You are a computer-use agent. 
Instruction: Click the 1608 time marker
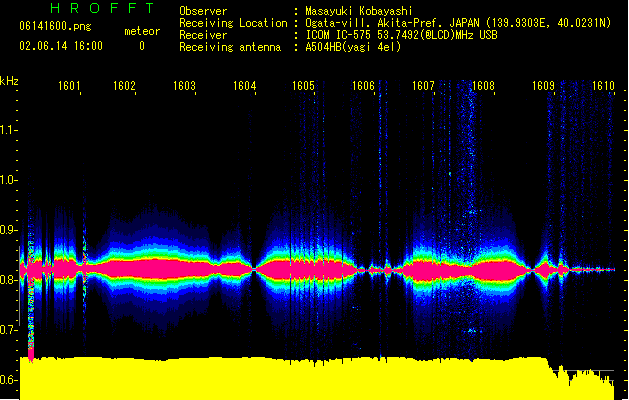click(483, 85)
